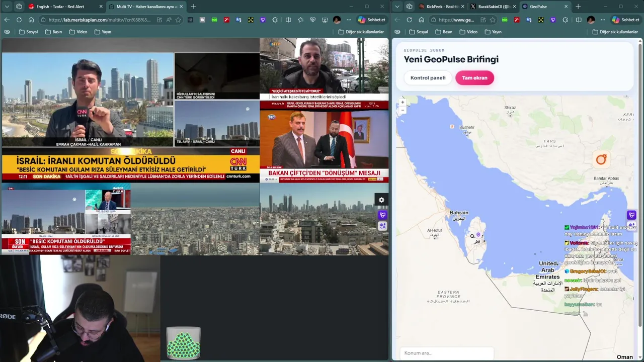Viewport: 644px width, 362px height.
Task: Open Sohbet et Copilot in left window
Action: tap(372, 20)
